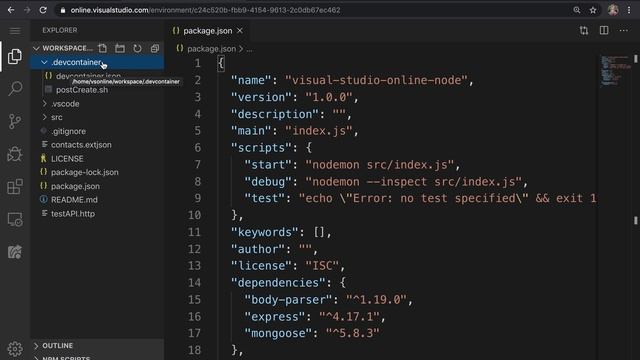Click the "license" key on line 13
Image resolution: width=640 pixels, height=360 pixels.
(x=262, y=266)
